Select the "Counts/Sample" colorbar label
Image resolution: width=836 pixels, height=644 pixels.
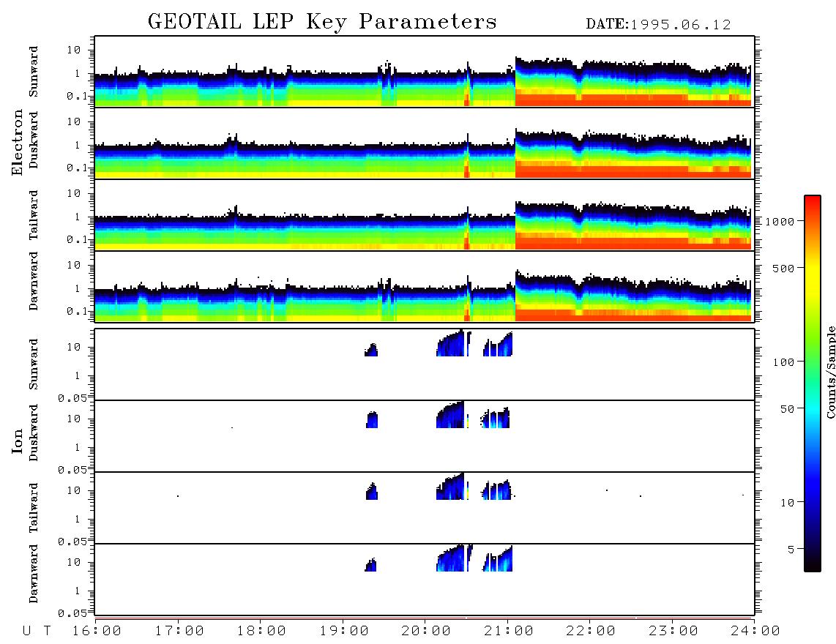tap(830, 372)
